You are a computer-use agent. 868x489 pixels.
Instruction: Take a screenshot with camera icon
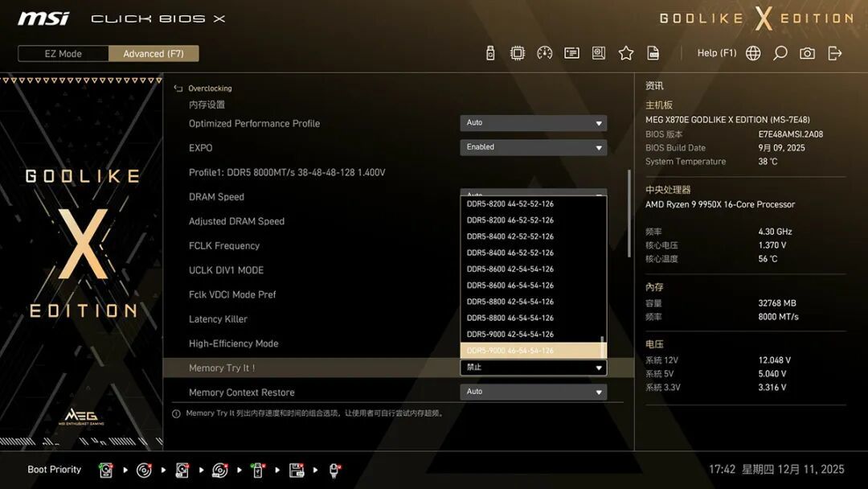coord(807,53)
